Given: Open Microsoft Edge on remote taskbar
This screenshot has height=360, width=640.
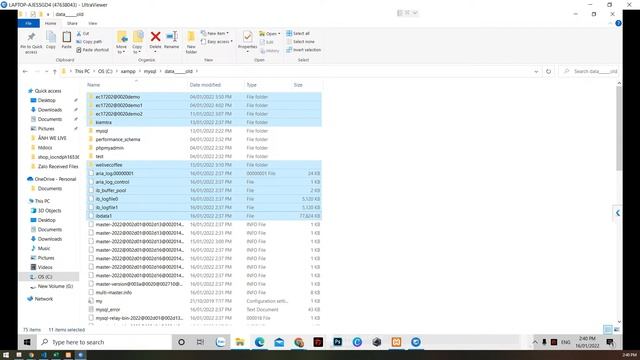Looking at the screenshot, I should 259,342.
